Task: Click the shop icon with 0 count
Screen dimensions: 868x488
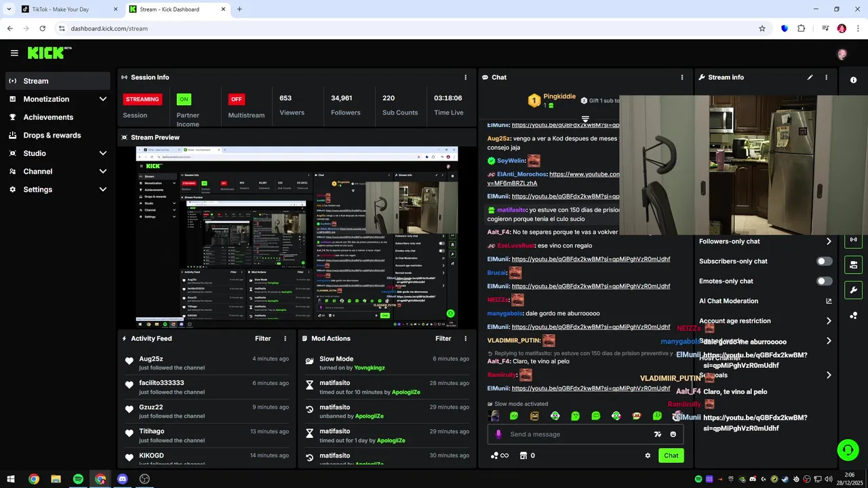Action: point(527,455)
